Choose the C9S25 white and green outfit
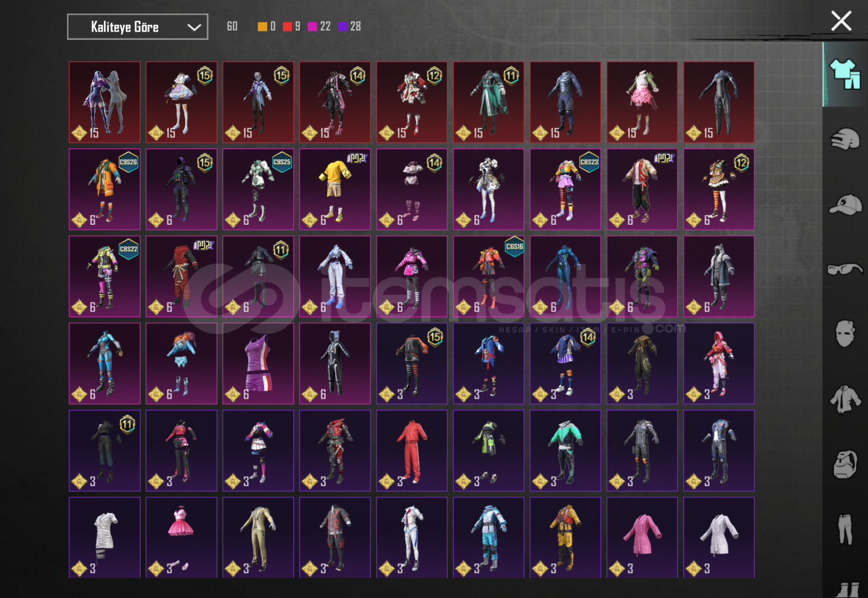 [x=258, y=189]
